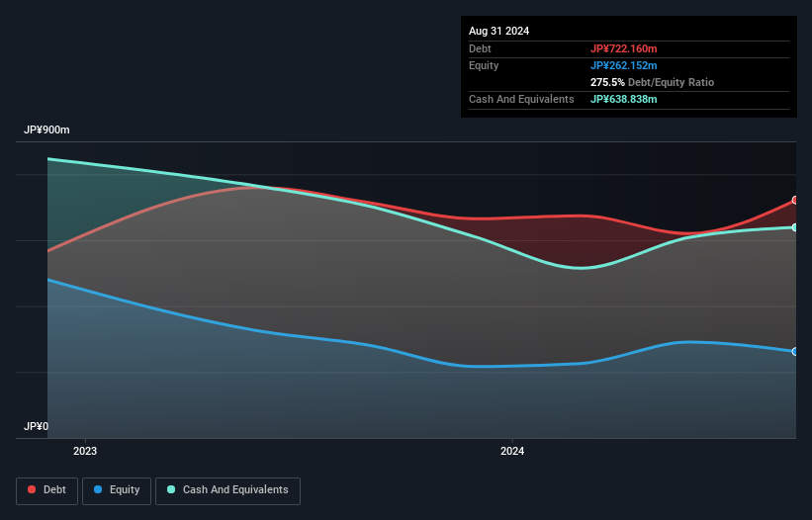Click the red Debt legend dot
Screen dimensions: 812x520
click(32, 489)
